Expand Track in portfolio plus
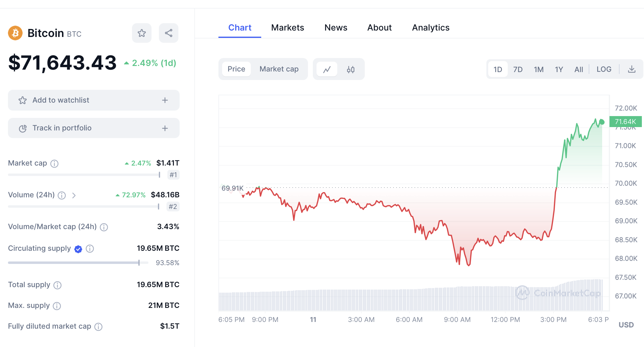 click(165, 128)
